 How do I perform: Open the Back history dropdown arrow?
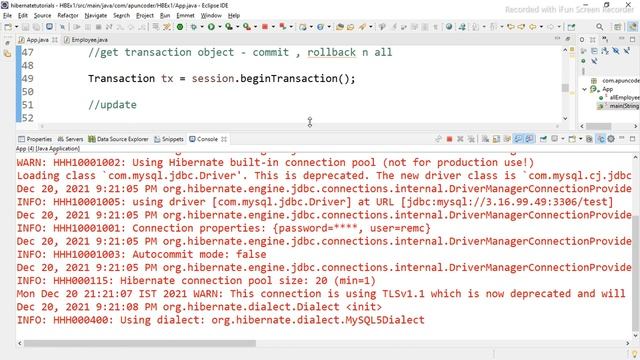coord(541,27)
